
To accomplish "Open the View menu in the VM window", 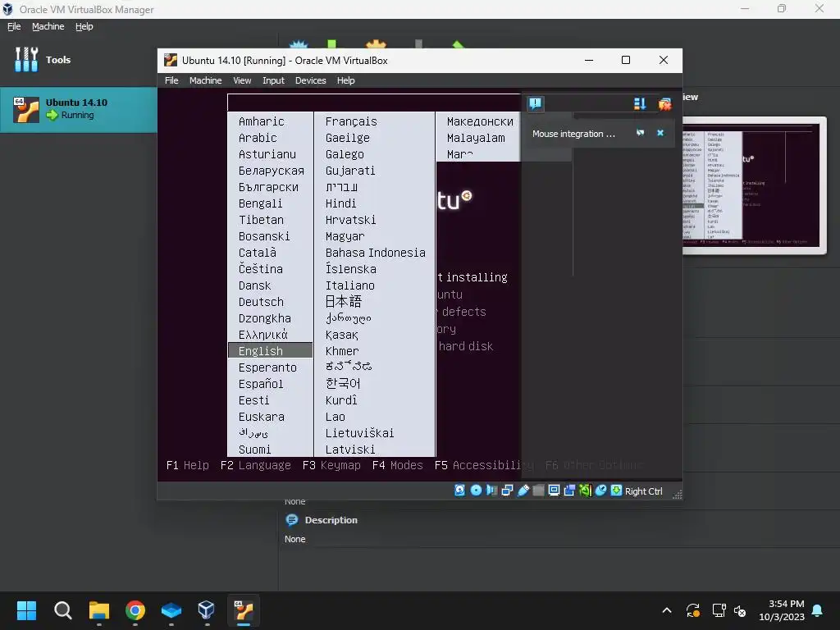I will click(x=242, y=80).
